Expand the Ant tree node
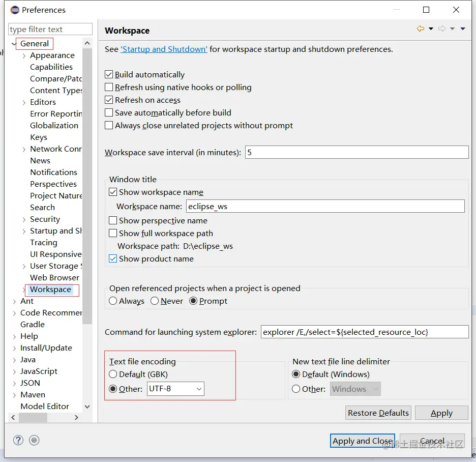The image size is (476, 462). 14,302
